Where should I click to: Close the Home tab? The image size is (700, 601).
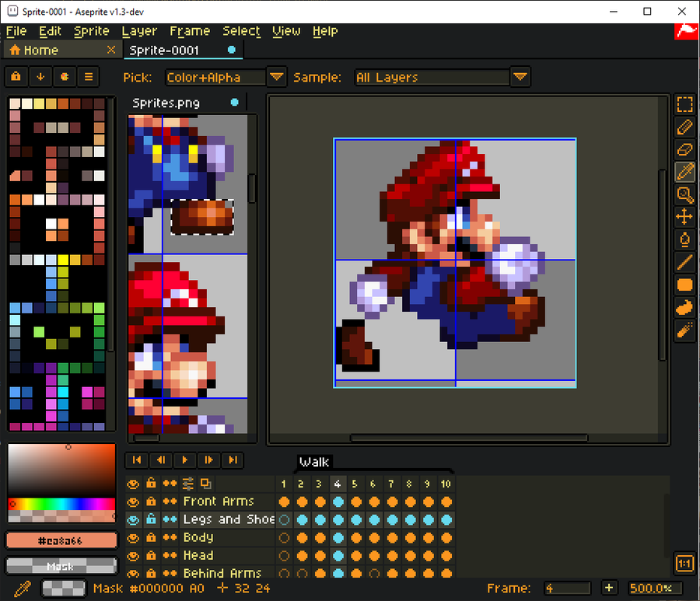point(111,50)
